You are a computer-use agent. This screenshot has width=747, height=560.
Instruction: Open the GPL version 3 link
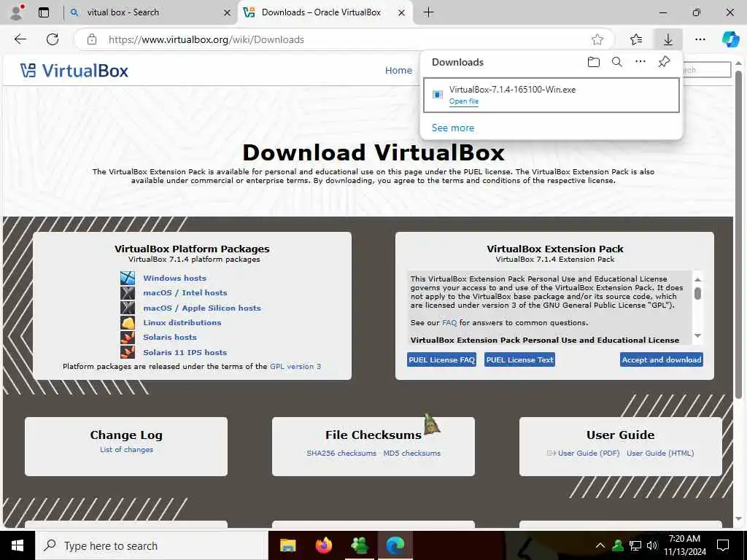click(x=295, y=367)
